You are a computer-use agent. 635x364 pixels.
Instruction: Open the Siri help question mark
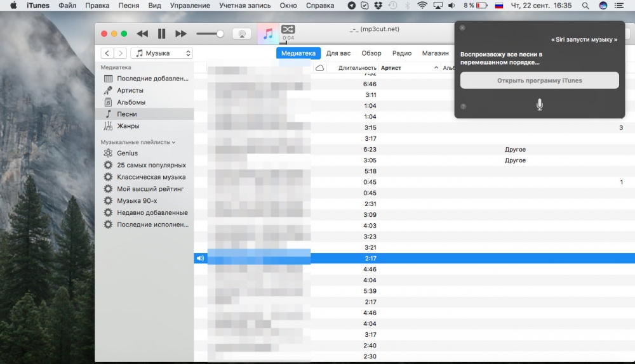(x=464, y=107)
